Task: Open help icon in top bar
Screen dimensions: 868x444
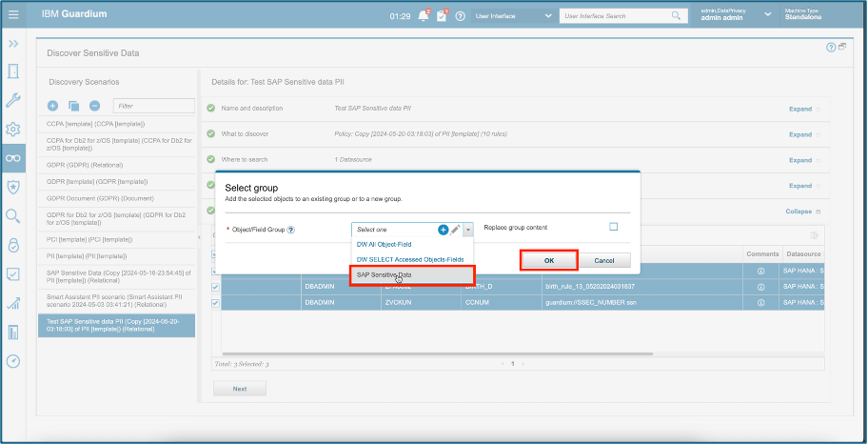Action: tap(460, 16)
